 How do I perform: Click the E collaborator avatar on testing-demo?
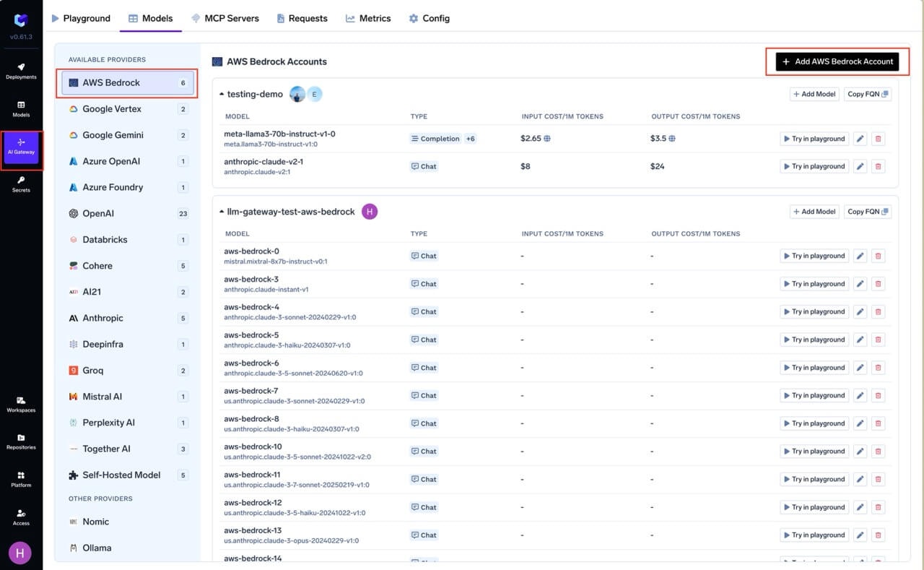[x=315, y=94]
